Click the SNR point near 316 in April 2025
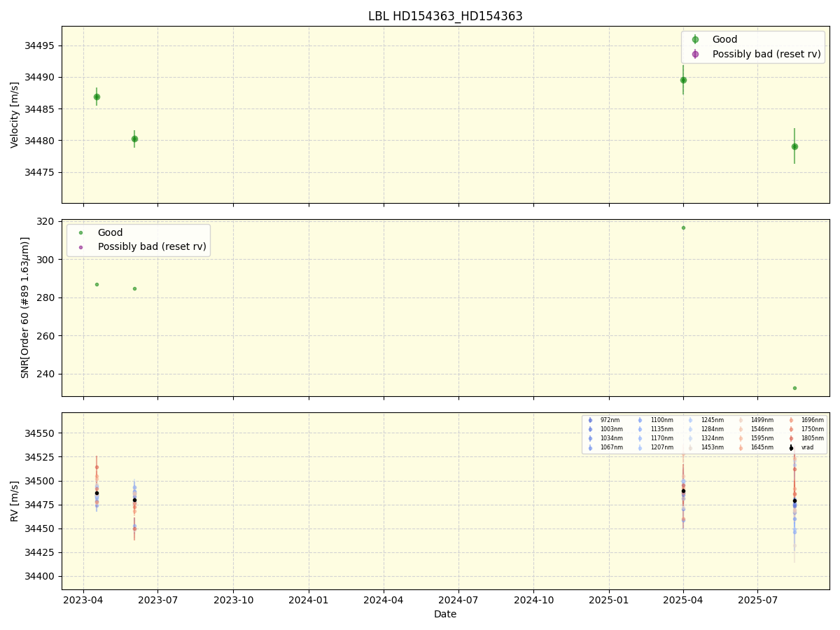 [683, 227]
